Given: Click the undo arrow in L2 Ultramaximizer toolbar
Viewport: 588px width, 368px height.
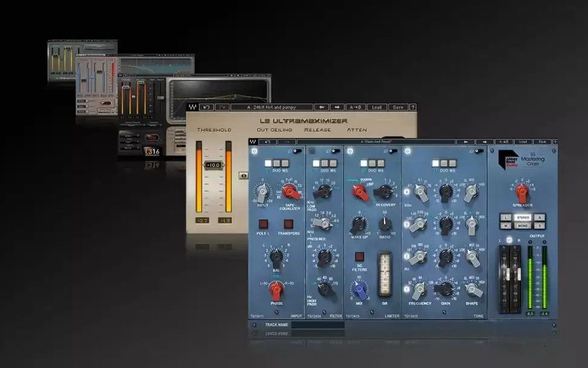Looking at the screenshot, I should click(207, 107).
